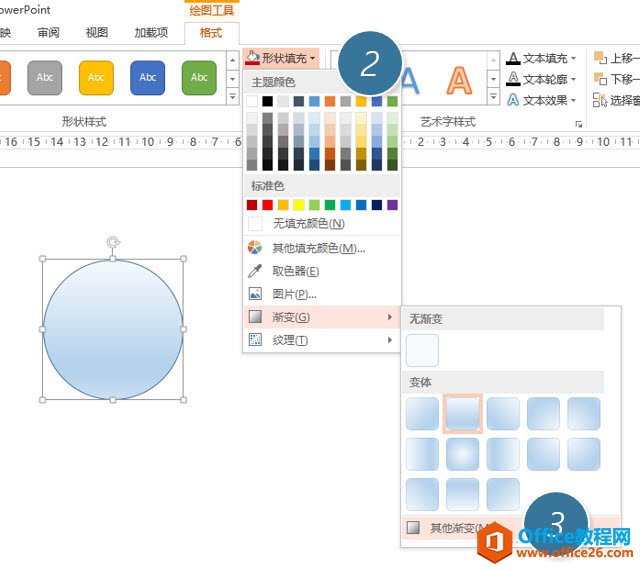Viewport: 640px width, 570px height.
Task: Open the 审阅 review tab
Action: pyautogui.click(x=49, y=33)
